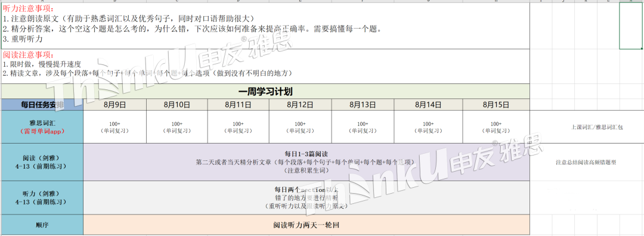This screenshot has width=644, height=236.
Task: Select the 上课词汇/雅思词汇包 note cell
Action: click(586, 127)
